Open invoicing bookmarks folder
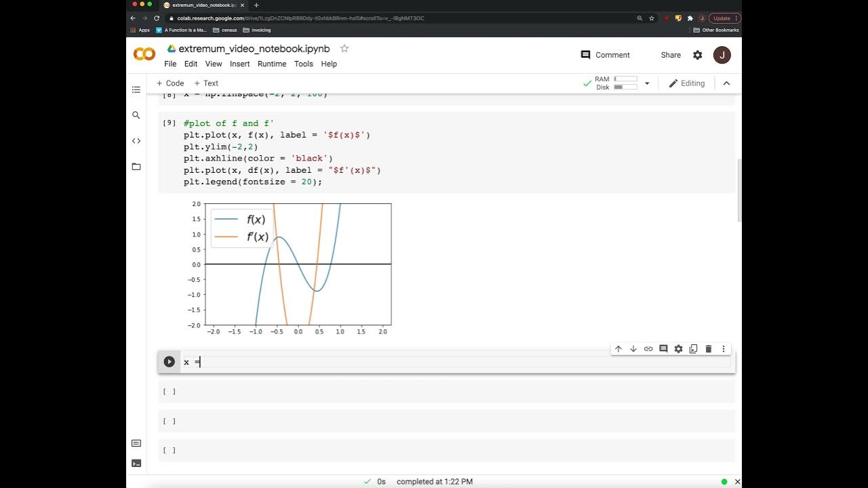The height and width of the screenshot is (488, 868). pos(256,30)
